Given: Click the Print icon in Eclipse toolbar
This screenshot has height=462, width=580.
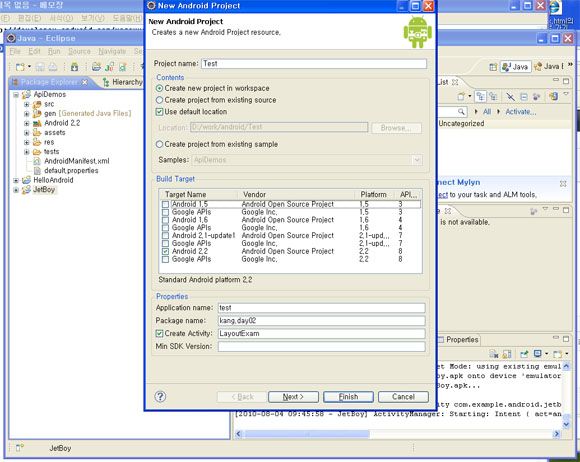Looking at the screenshot, I should (53, 67).
